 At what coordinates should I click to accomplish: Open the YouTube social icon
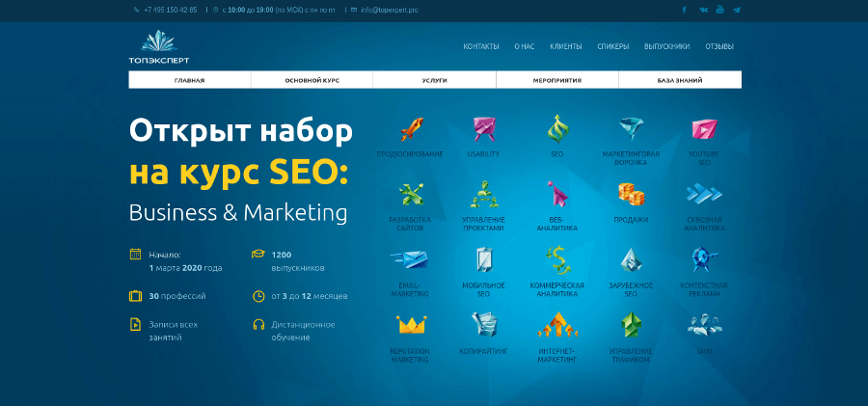(719, 10)
